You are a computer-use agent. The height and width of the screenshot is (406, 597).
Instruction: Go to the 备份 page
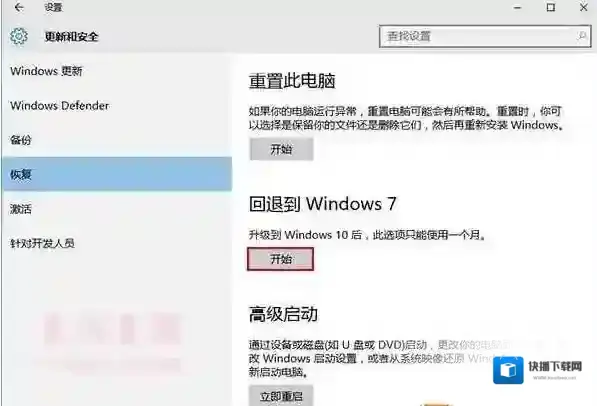click(21, 140)
